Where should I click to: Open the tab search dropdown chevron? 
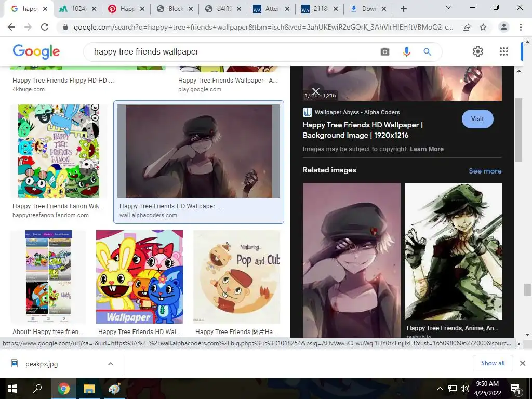pos(448,7)
